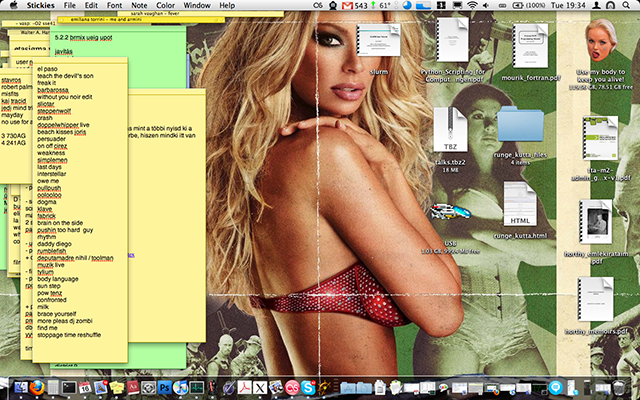The image size is (640, 400).
Task: Open iCal calendar icon in Dock
Action: click(x=84, y=387)
